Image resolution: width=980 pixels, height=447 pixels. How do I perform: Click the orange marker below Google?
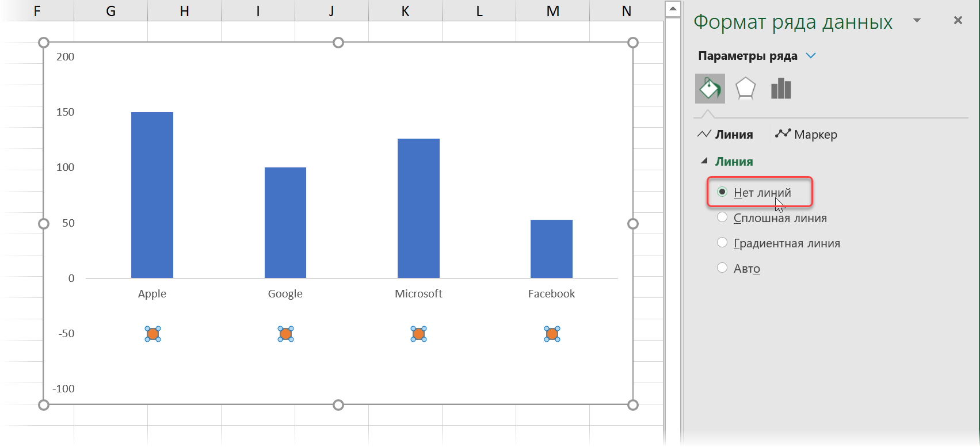[x=285, y=334]
